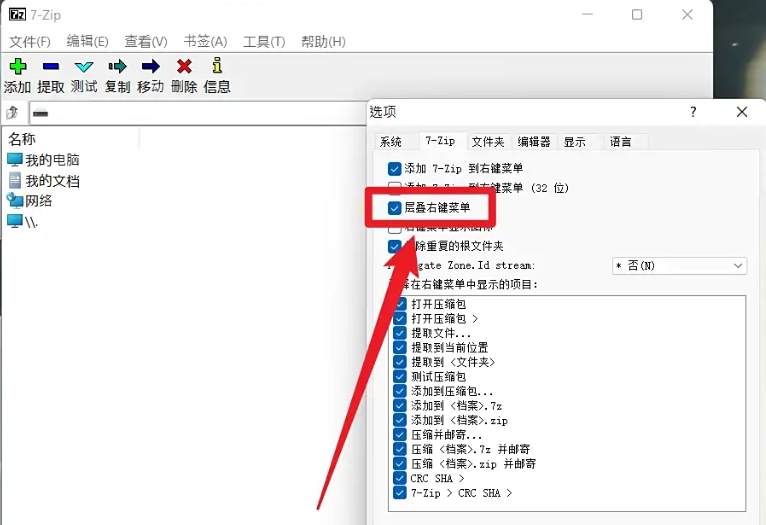Click the red Delete (删除) icon

[x=184, y=66]
